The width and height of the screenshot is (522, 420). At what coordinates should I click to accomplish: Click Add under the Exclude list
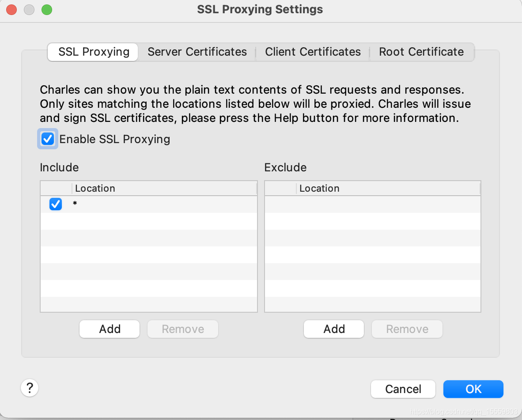coord(334,329)
